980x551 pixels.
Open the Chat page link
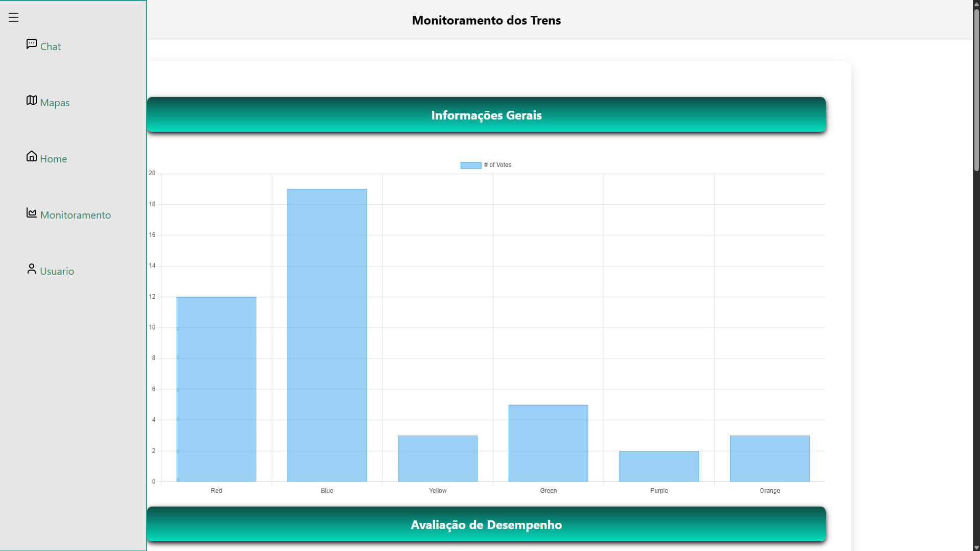click(x=51, y=46)
